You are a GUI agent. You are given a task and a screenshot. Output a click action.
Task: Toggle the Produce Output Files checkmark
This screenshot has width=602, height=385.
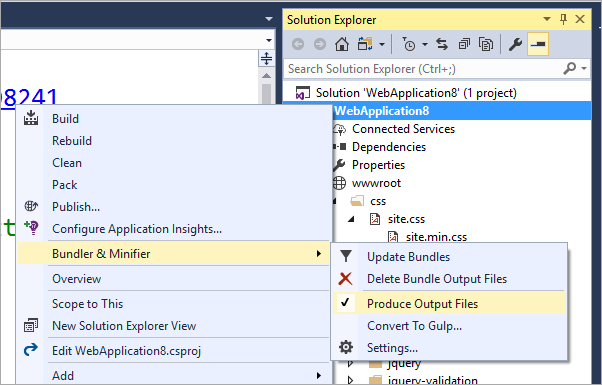345,303
